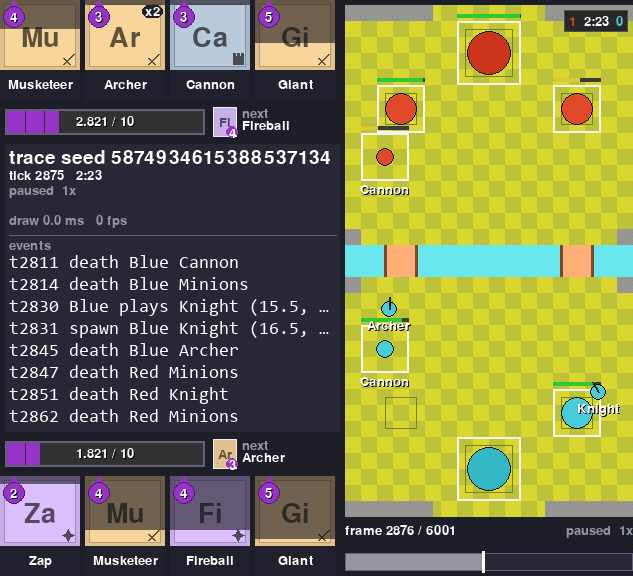Click the frame timeline scrubber handle
Image resolution: width=633 pixels, height=576 pixels.
(x=483, y=562)
